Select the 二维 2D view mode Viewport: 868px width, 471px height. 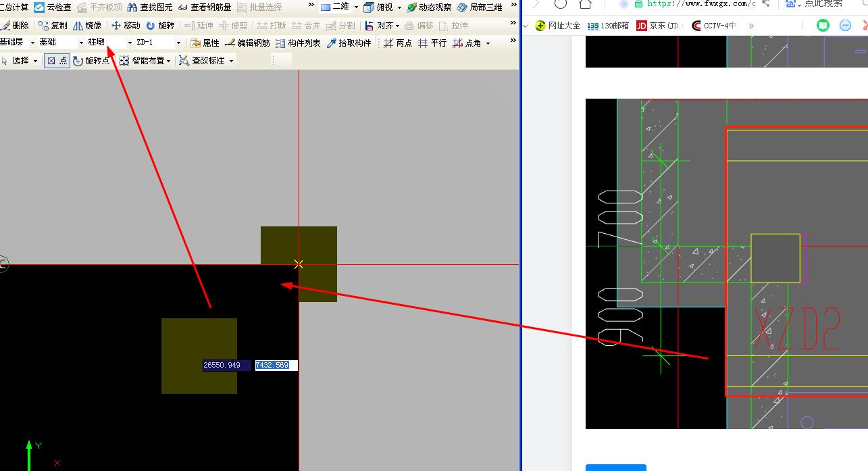tap(335, 7)
